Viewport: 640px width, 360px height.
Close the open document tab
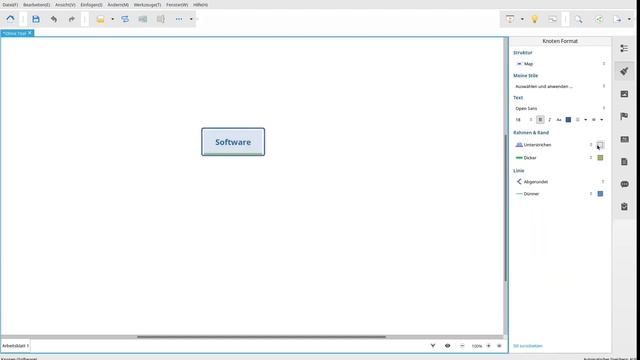coord(30,33)
